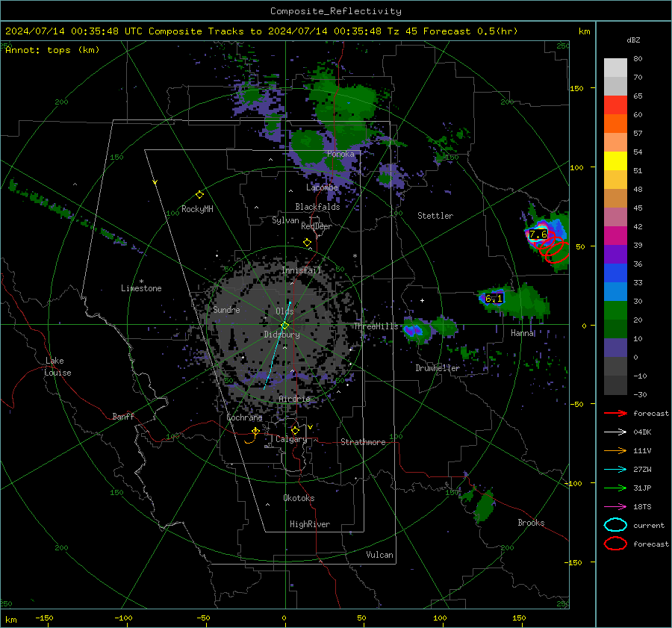
Task: Click the Blackfalds city label
Action: click(x=317, y=207)
